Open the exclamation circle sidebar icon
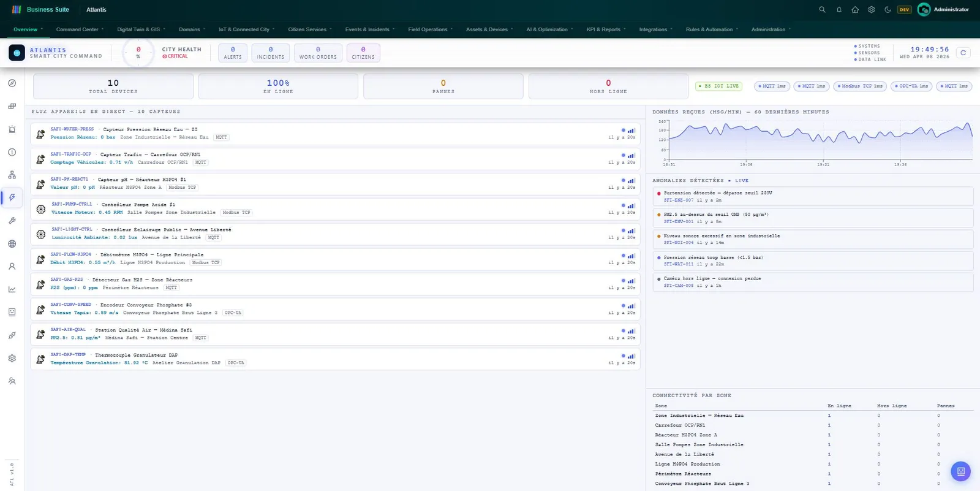 coord(12,152)
